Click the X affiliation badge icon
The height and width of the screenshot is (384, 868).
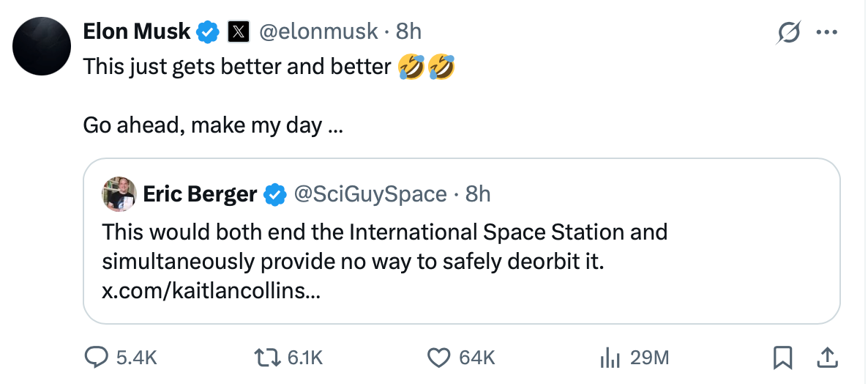[239, 32]
